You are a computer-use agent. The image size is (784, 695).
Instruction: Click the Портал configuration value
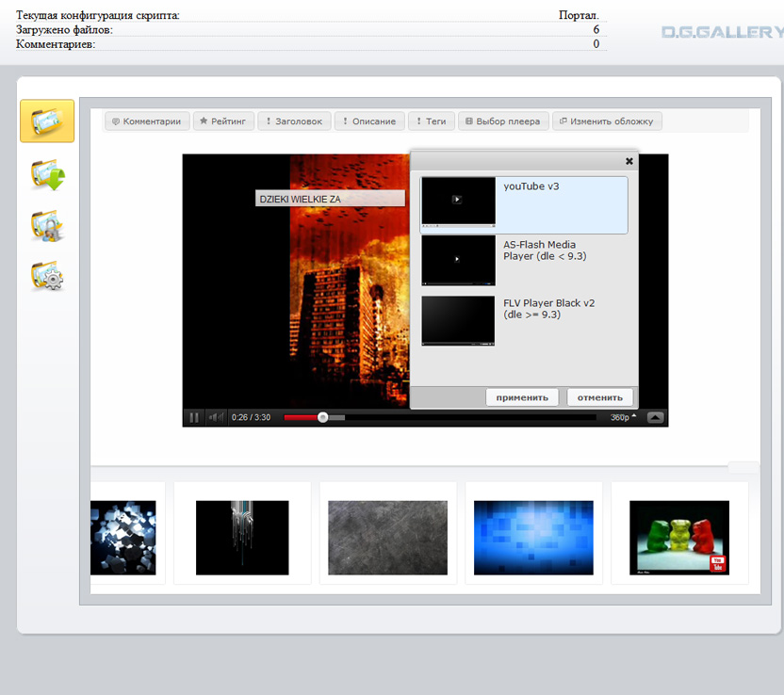pos(579,15)
